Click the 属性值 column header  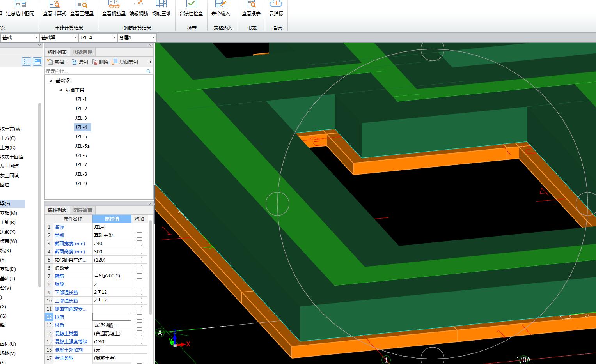coord(112,219)
